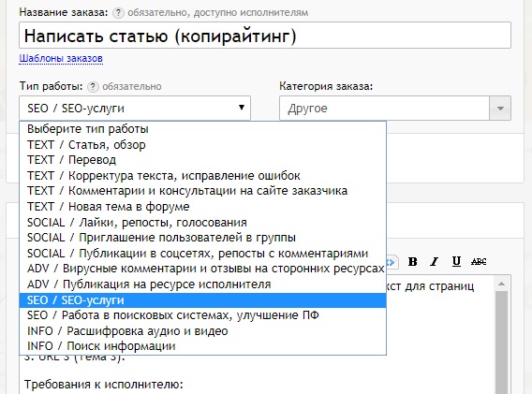
Task: Select Выберите тип работы option
Action: [x=203, y=129]
